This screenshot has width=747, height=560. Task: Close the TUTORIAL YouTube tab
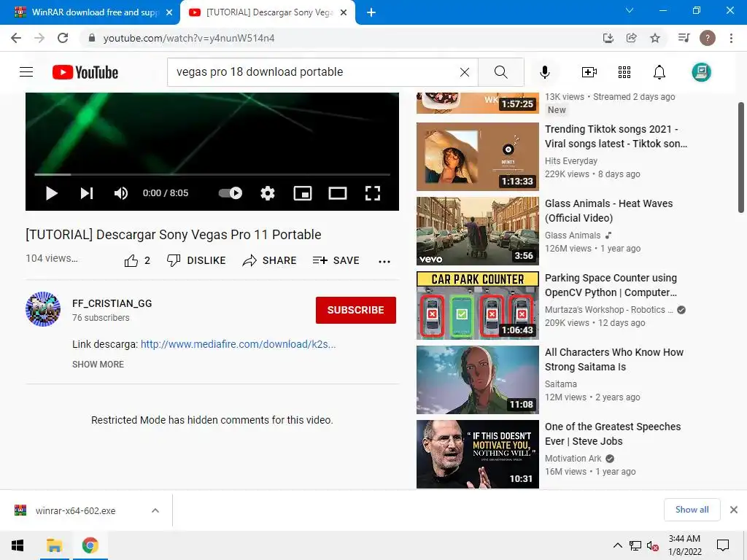point(344,12)
